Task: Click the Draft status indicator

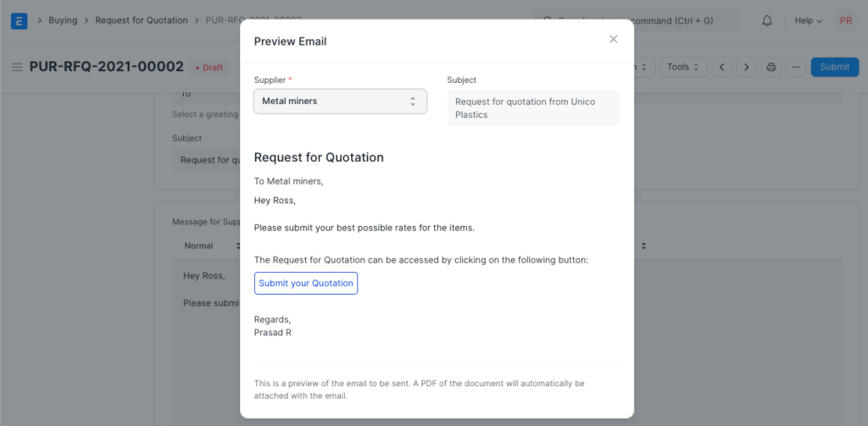Action: (209, 68)
